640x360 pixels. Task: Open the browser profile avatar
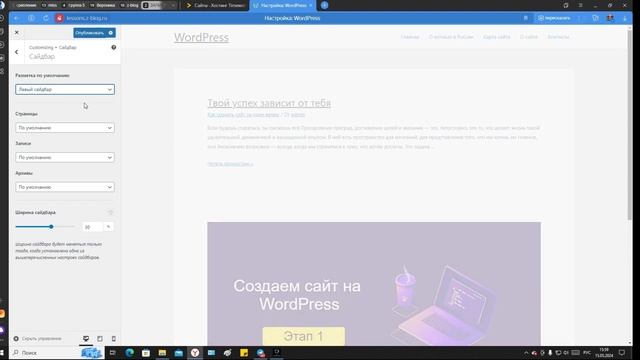610,18
